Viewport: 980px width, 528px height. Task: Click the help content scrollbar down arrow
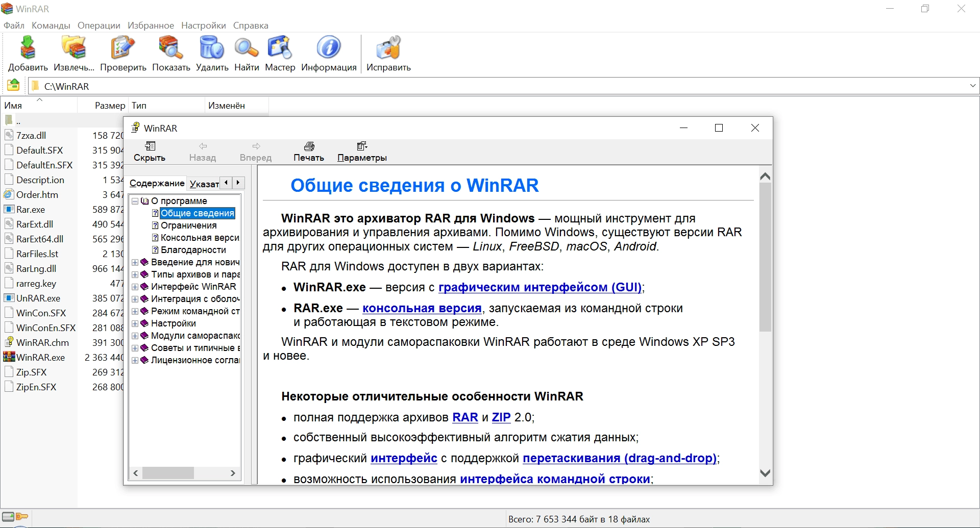765,473
